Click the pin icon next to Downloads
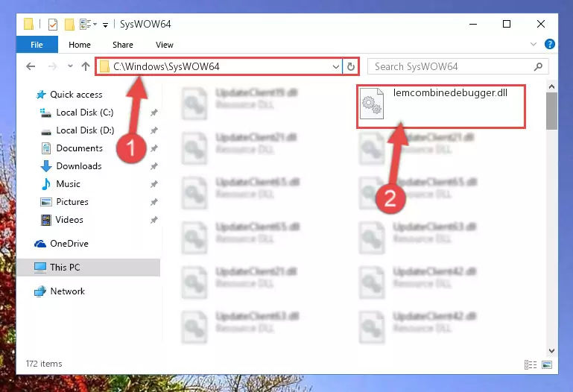Viewport: 573px width, 392px height. click(153, 166)
